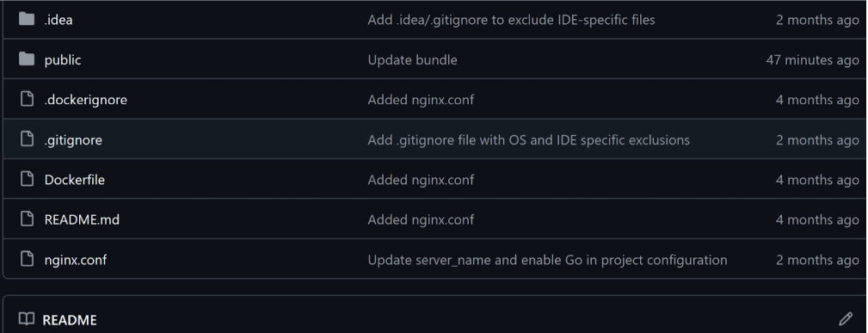The image size is (868, 333).
Task: Click the nginx.conf file icon
Action: (x=27, y=259)
